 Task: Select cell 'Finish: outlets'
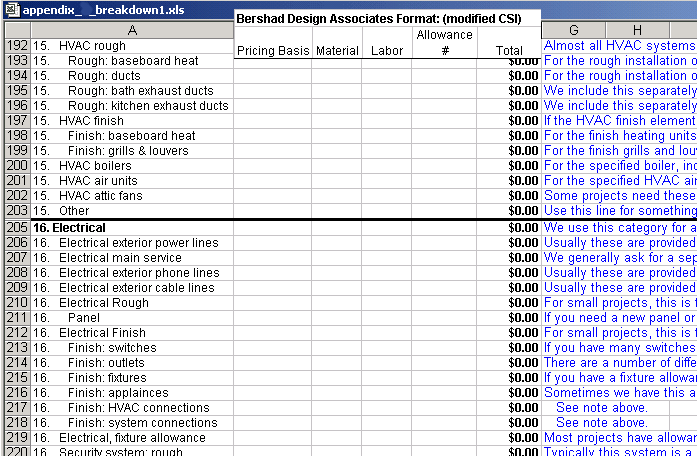pyautogui.click(x=132, y=363)
